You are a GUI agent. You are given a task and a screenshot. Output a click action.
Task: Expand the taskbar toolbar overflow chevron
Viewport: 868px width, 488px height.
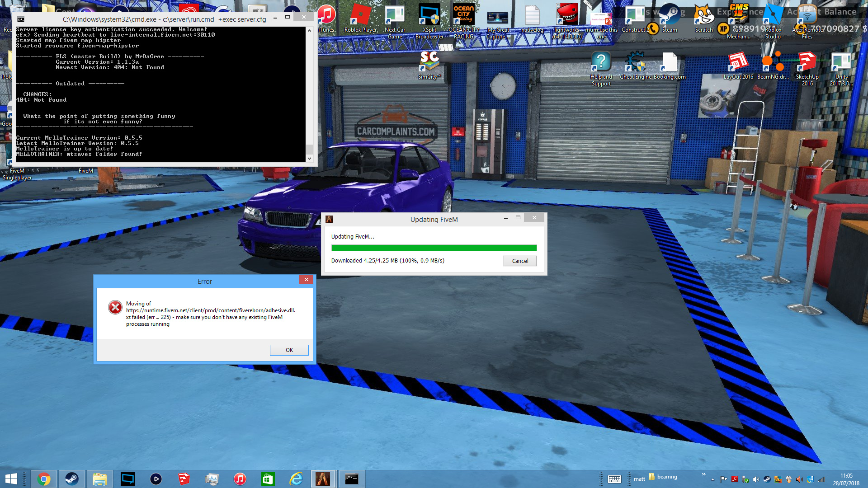[x=703, y=474]
